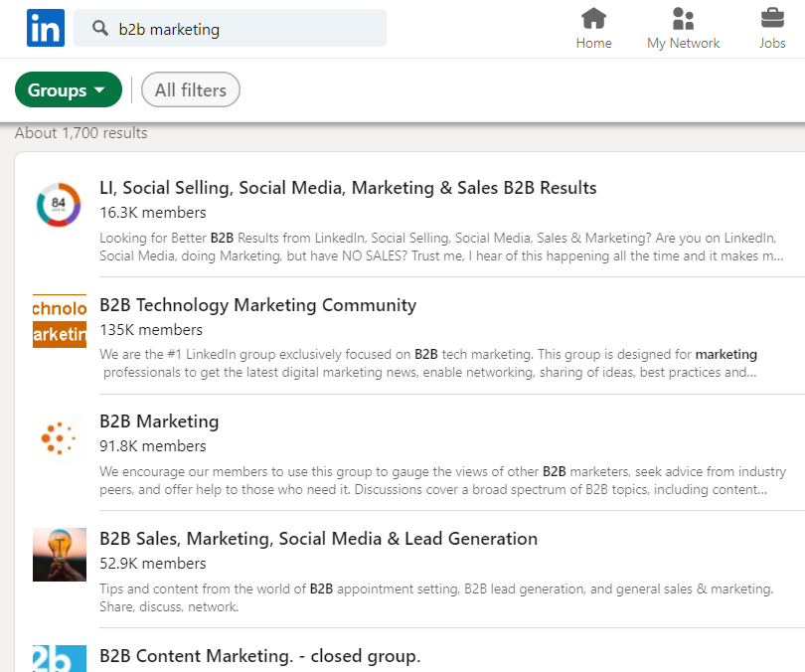Click the Social Selling group score logo
The height and width of the screenshot is (672, 805).
59,204
